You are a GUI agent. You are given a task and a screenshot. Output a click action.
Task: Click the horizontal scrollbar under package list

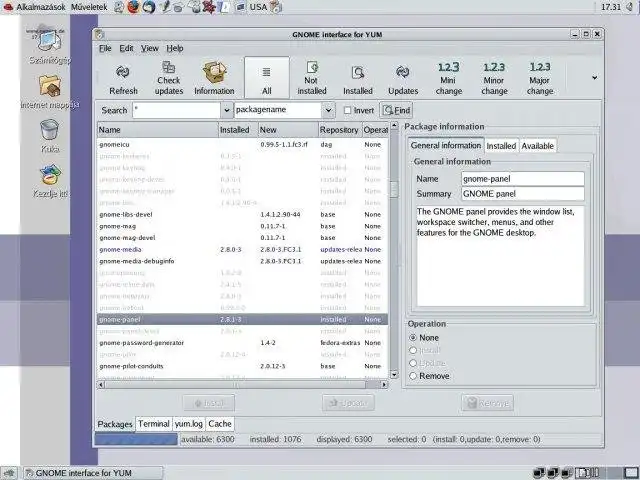[x=235, y=384]
